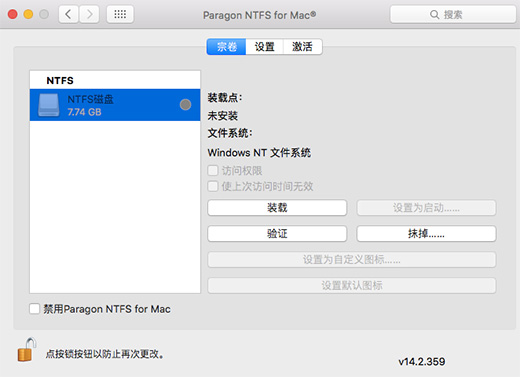Click the orange padlock icon
This screenshot has height=377, width=520.
[x=26, y=350]
